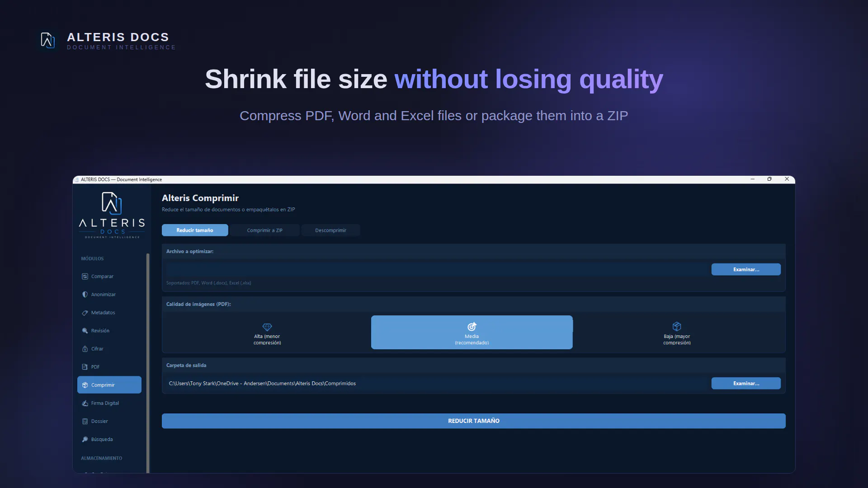This screenshot has height=488, width=868.
Task: Click the 'ALMACENAMIENTO' section label
Action: 101,458
